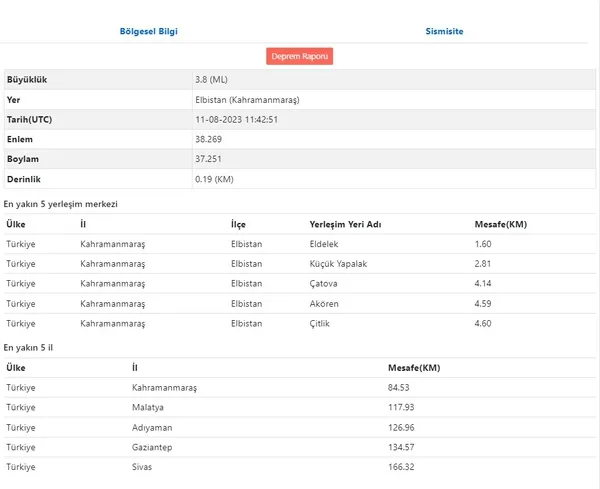Select the Akören settlement row

tap(326, 304)
